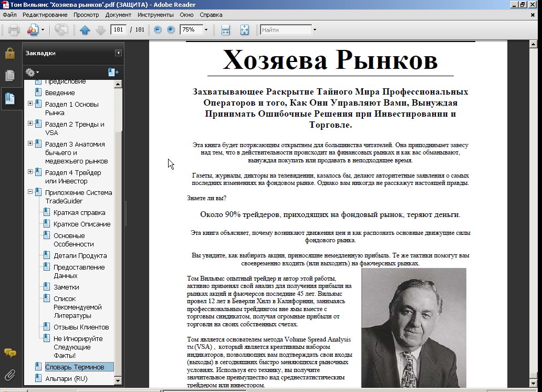Open the Справка menu
The height and width of the screenshot is (392, 542).
(211, 15)
